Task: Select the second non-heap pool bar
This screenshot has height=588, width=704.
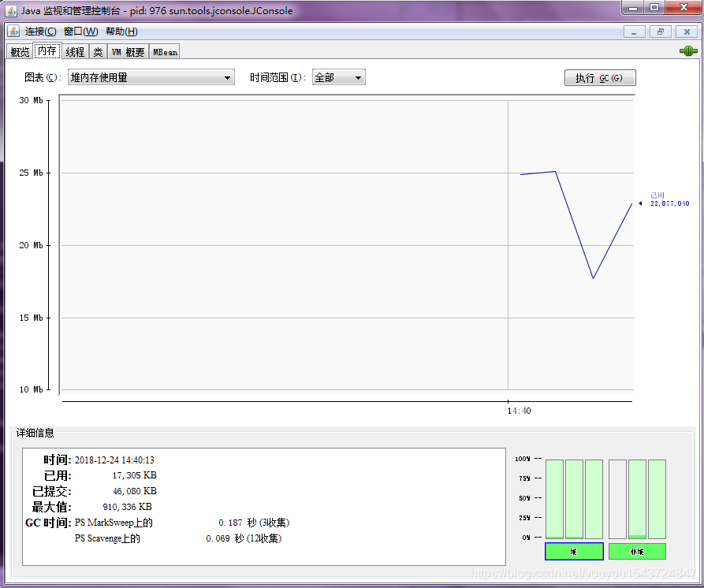Action: (x=637, y=499)
